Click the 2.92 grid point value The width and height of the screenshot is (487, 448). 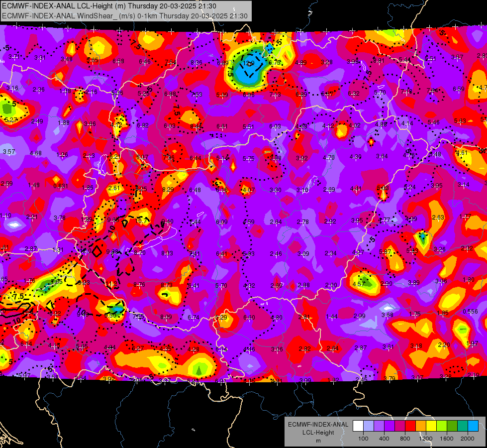[x=330, y=221]
